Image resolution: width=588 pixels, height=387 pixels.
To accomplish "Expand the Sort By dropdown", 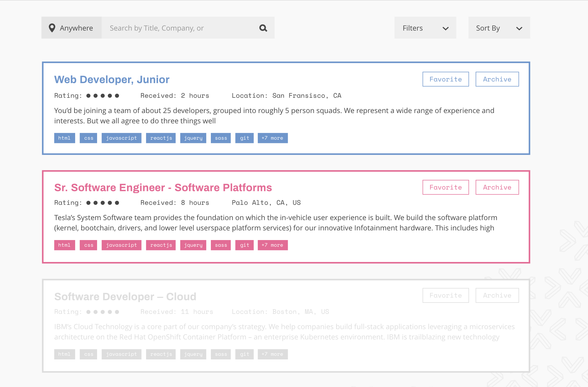I will click(x=499, y=28).
